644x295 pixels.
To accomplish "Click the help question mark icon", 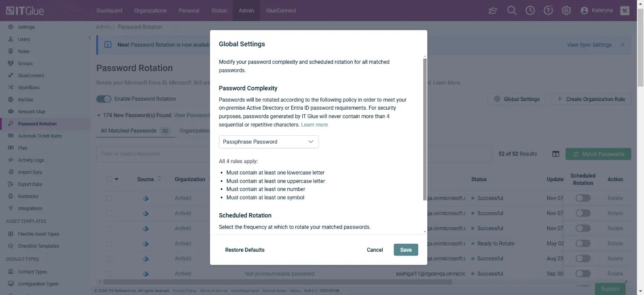I will click(548, 10).
